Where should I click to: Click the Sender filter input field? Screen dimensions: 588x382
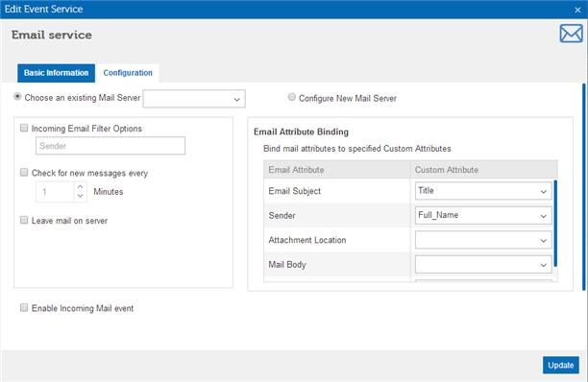pyautogui.click(x=110, y=146)
